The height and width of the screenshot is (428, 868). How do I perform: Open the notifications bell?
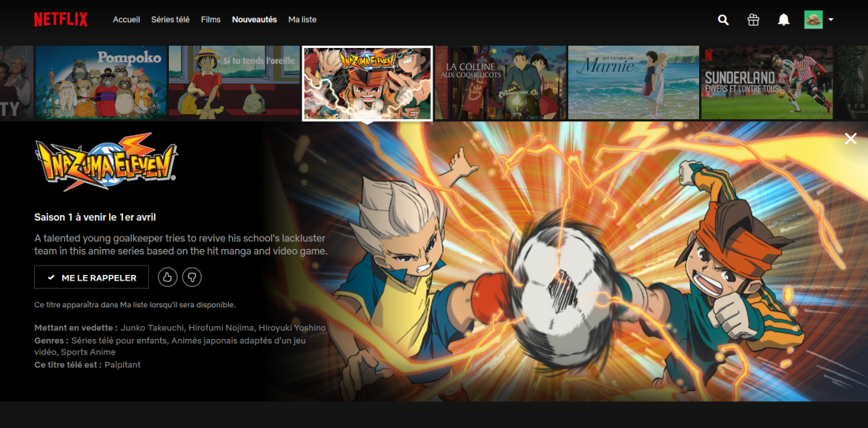[784, 20]
